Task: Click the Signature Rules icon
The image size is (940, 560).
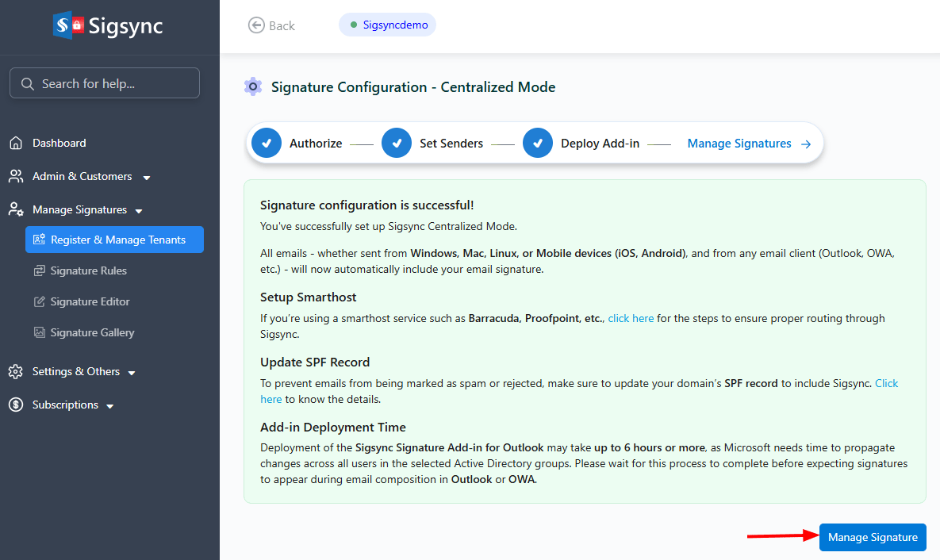Action: (39, 271)
